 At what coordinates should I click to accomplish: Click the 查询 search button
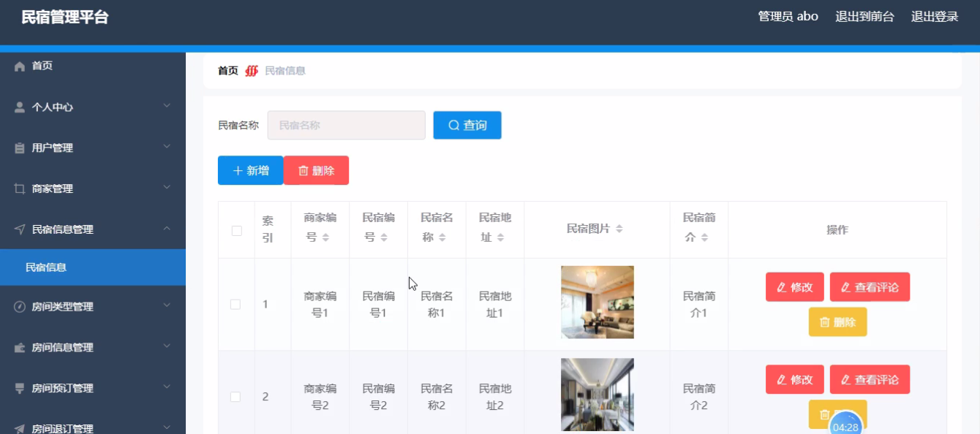[x=467, y=125]
